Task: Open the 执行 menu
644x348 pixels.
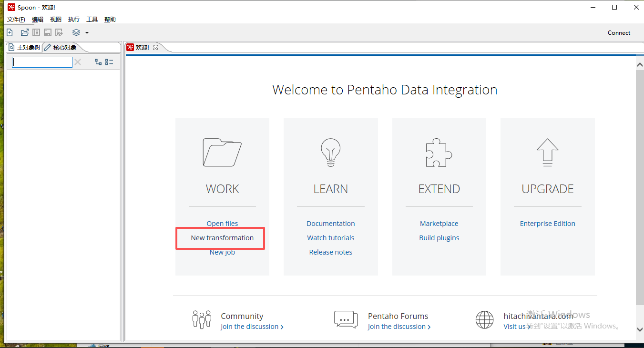Action: click(x=74, y=20)
